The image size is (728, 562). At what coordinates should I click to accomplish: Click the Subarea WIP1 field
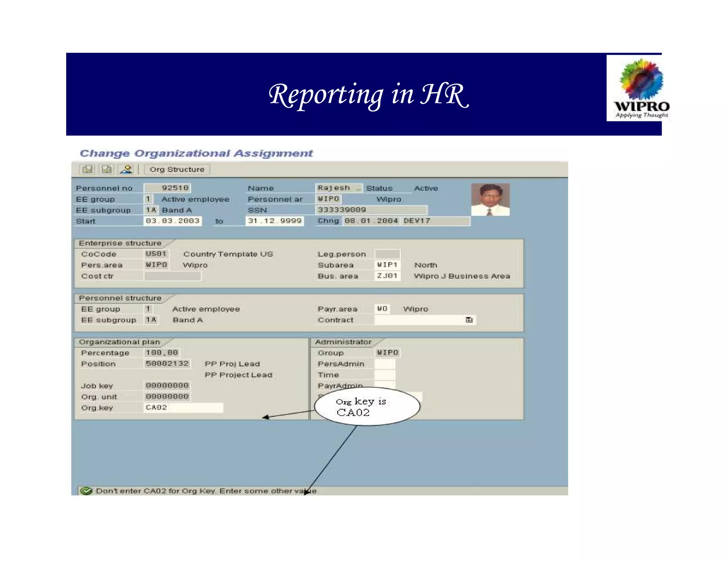point(387,265)
